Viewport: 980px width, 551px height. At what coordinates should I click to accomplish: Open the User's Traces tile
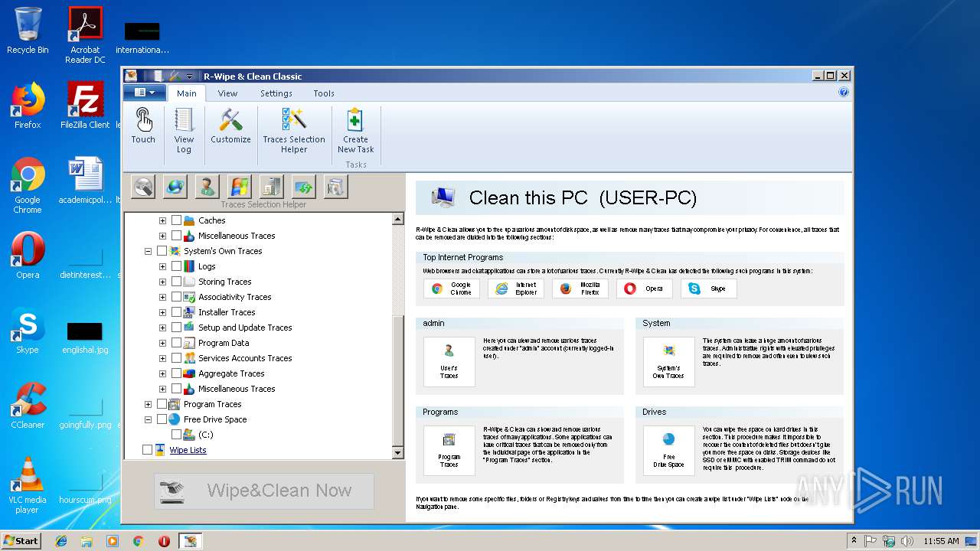(449, 361)
